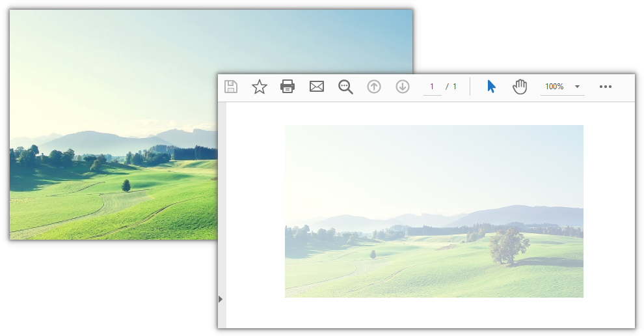
Task: Click the current page number field
Action: pos(432,87)
